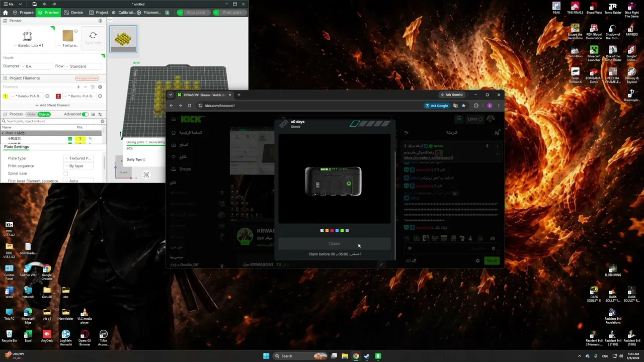This screenshot has width=644, height=362.
Task: Open the Flow Standard dropdown
Action: click(x=84, y=66)
